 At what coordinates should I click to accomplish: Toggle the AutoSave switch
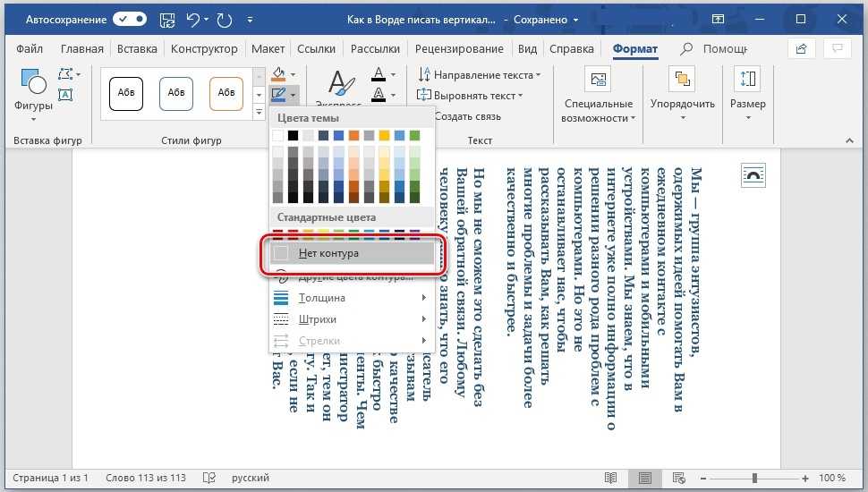click(x=129, y=18)
